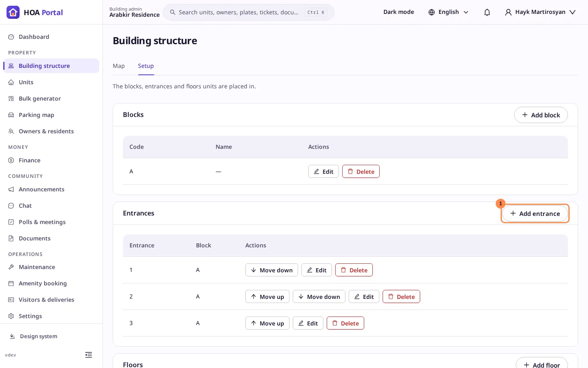The image size is (588, 368).
Task: Open notifications bell
Action: [487, 12]
